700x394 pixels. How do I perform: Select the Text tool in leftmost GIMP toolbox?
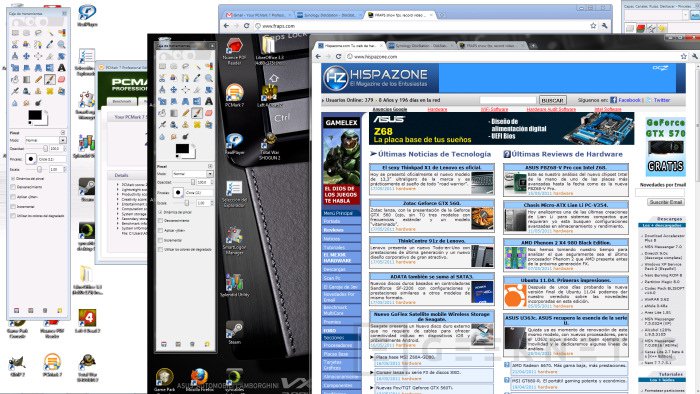click(x=62, y=68)
